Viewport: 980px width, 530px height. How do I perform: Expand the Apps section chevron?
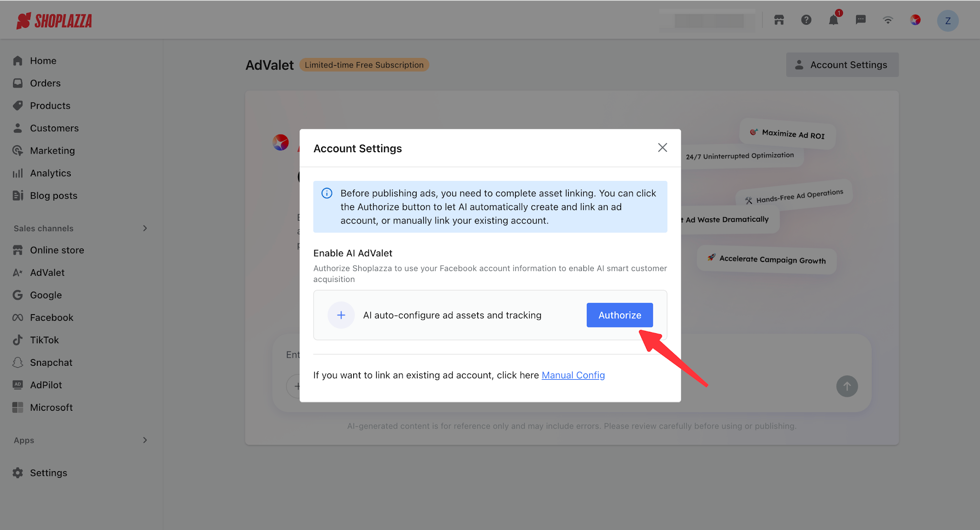point(145,440)
